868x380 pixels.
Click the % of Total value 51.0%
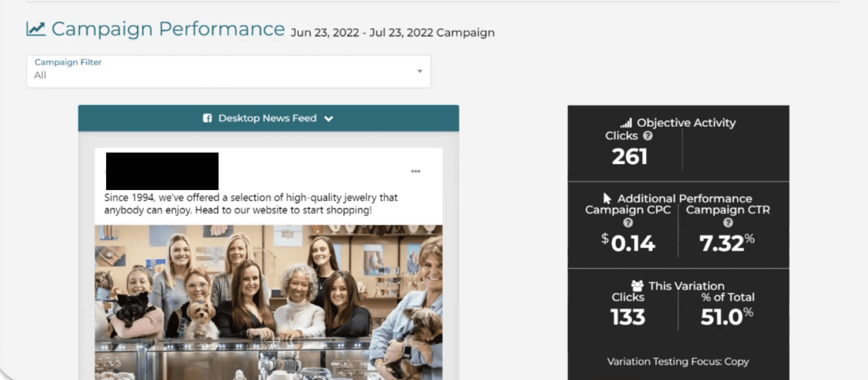[x=727, y=317]
